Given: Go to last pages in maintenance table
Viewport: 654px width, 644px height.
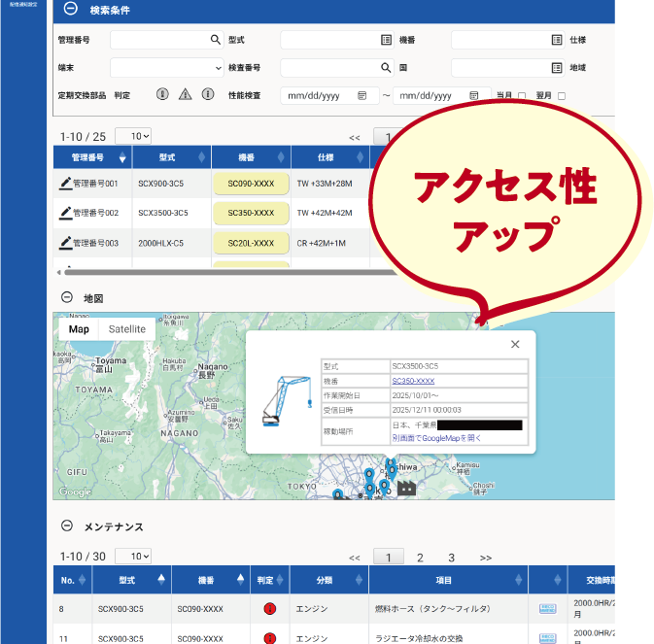Looking at the screenshot, I should pos(486,558).
